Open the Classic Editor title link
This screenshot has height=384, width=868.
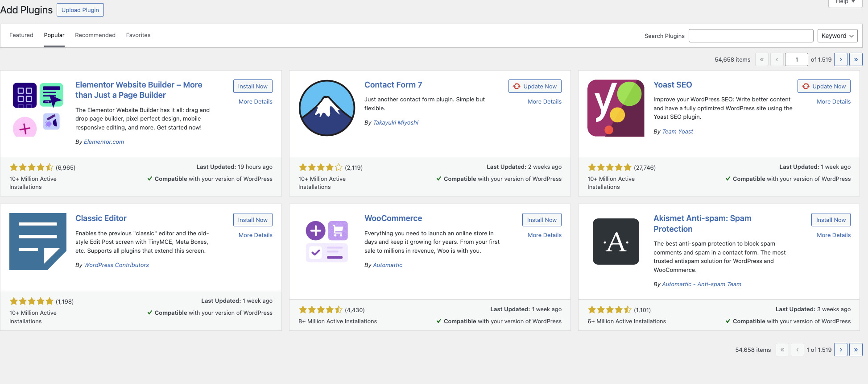click(101, 218)
